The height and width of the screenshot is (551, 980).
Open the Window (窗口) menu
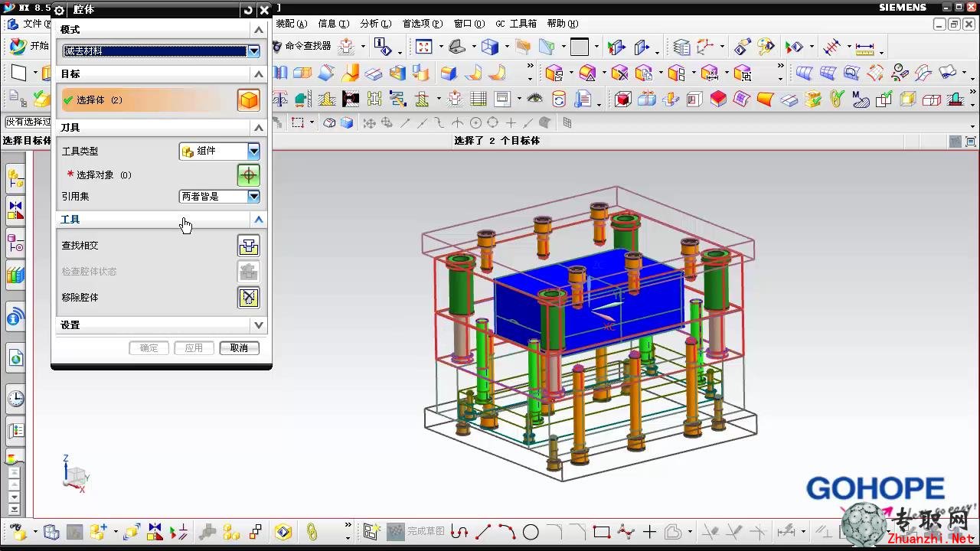[469, 24]
